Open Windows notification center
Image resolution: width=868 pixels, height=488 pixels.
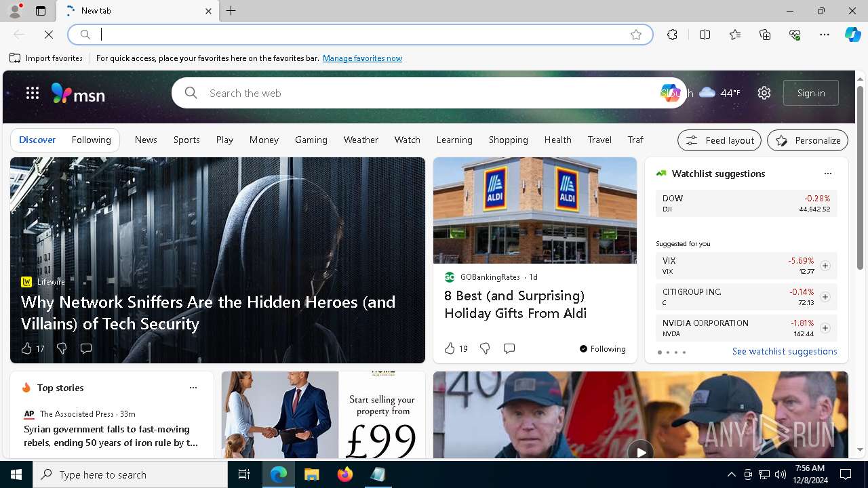846,474
